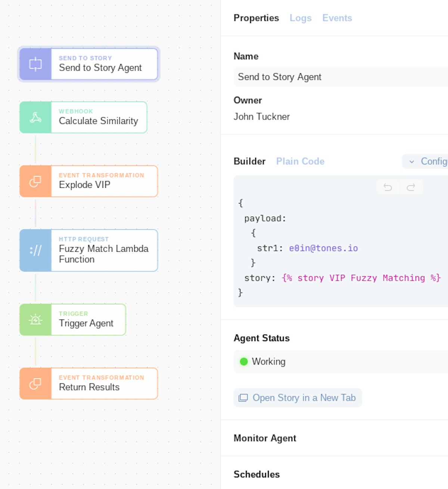Click the str1 key in the builder

[x=270, y=248]
